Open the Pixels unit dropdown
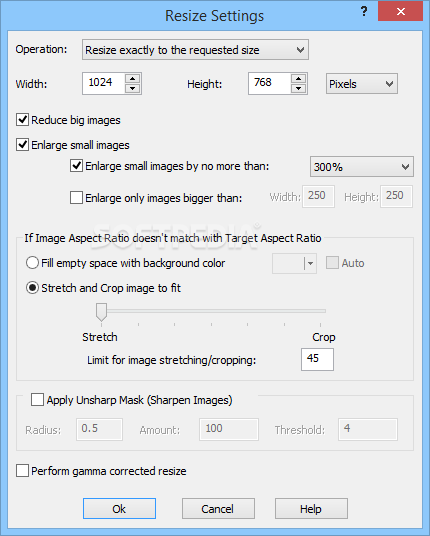The width and height of the screenshot is (430, 536). point(362,83)
